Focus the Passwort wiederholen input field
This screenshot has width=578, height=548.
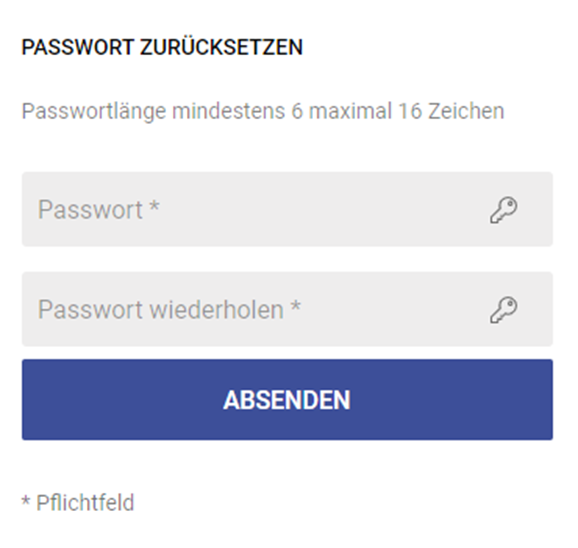coord(287,309)
